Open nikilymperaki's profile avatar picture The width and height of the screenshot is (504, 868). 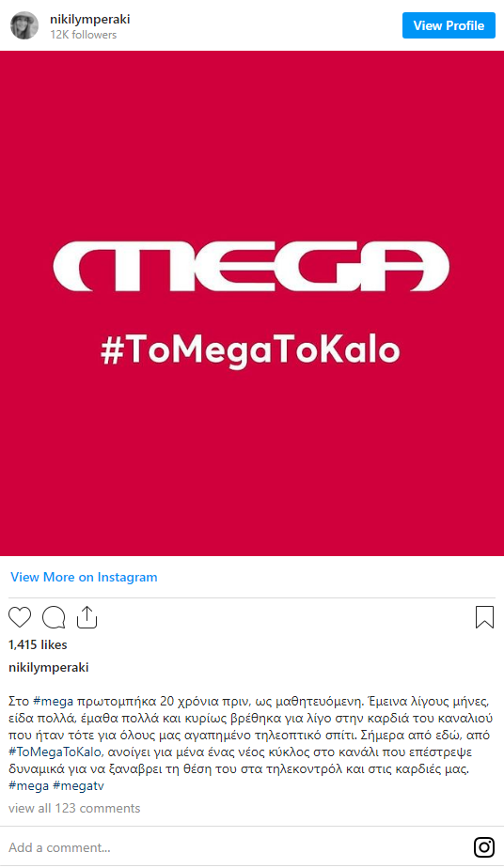click(x=24, y=25)
